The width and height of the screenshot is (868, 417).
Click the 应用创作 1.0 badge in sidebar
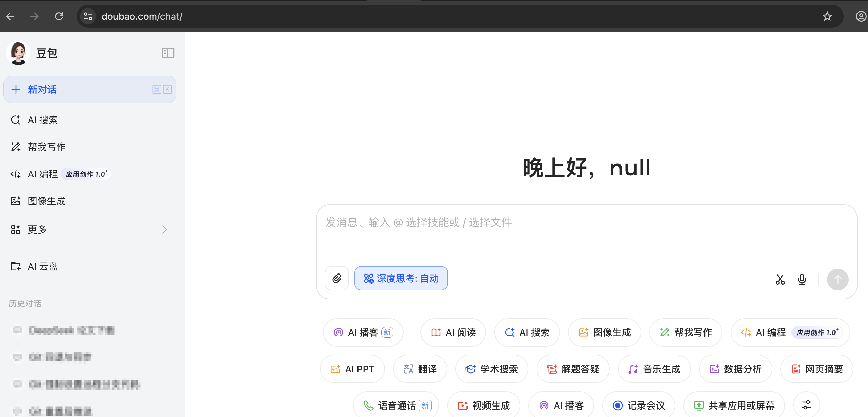pos(86,174)
